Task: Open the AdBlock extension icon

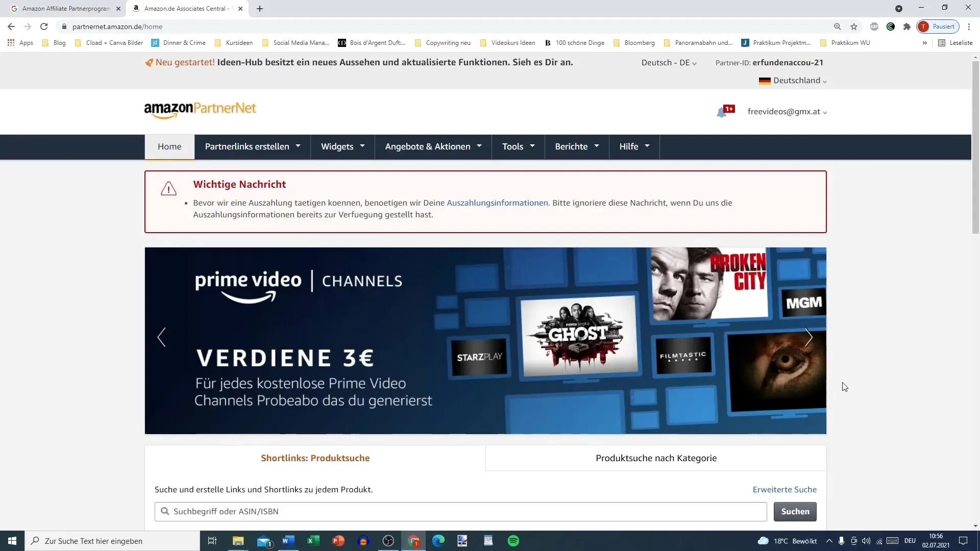Action: pyautogui.click(x=874, y=27)
